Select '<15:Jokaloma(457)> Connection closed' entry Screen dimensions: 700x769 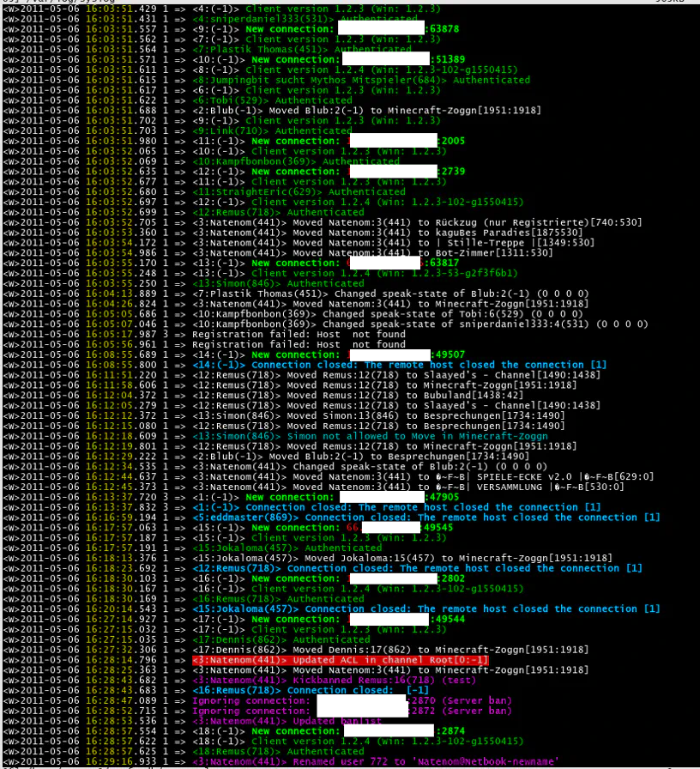(426, 609)
